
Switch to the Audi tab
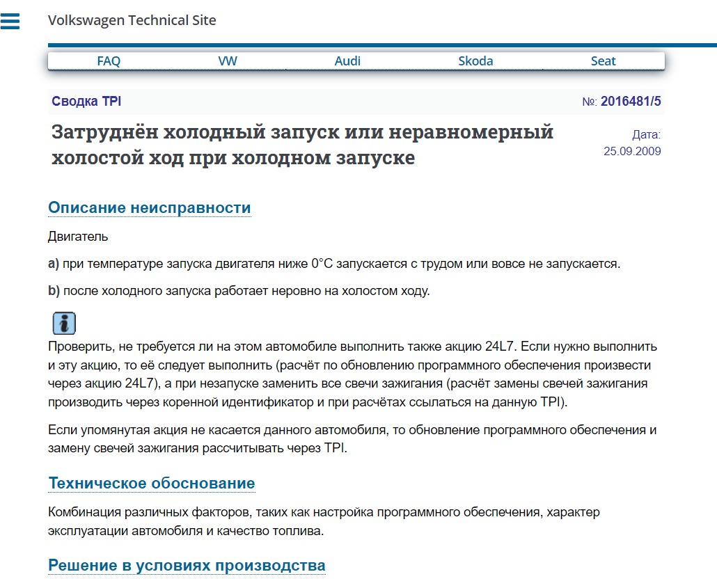[x=347, y=61]
